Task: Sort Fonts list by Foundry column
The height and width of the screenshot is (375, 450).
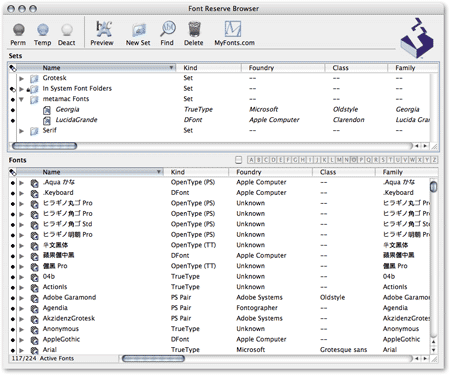Action: [x=270, y=172]
